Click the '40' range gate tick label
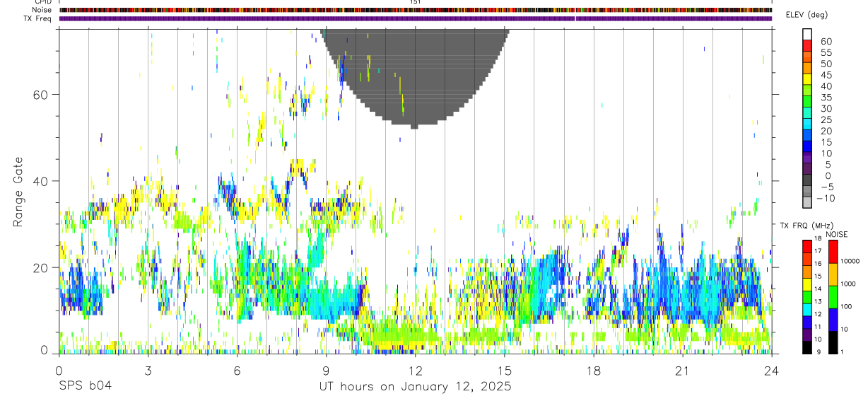Viewport: 868px width, 401px height. 39,181
